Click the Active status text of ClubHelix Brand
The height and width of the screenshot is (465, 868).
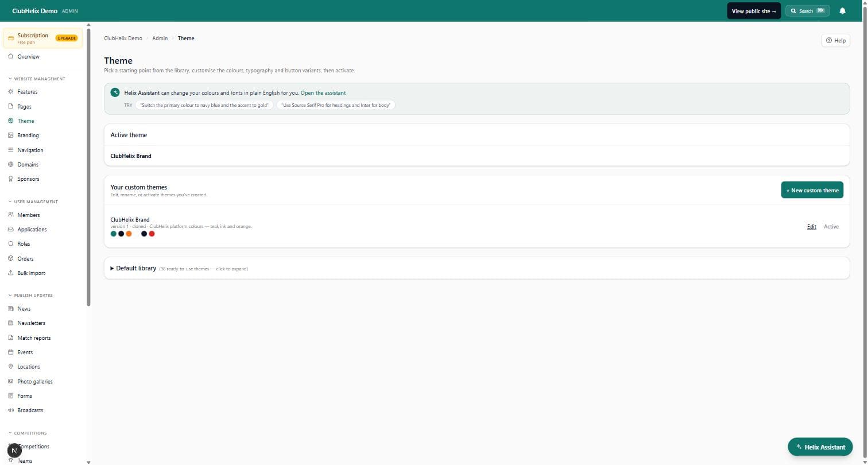831,226
